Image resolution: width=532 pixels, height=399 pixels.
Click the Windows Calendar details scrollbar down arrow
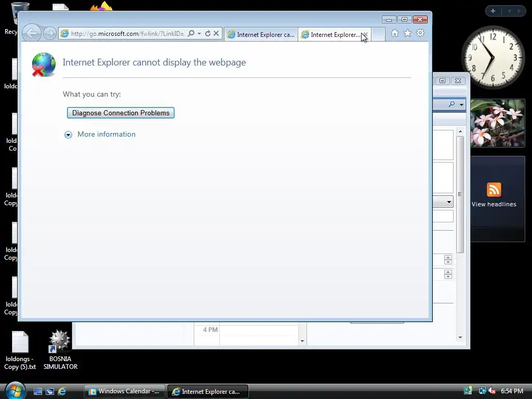[460, 338]
